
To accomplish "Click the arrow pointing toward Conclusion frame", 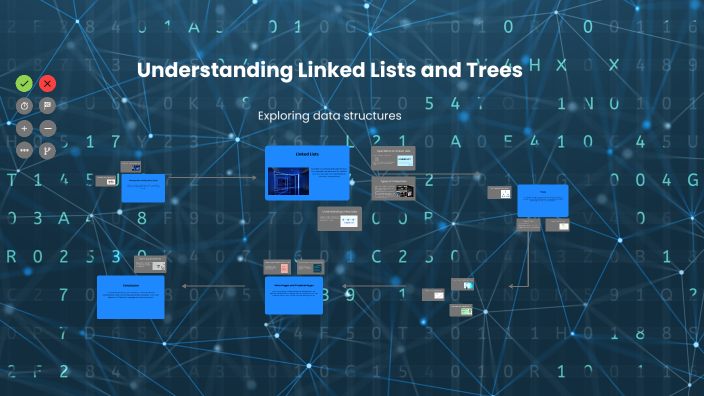I will tap(214, 286).
